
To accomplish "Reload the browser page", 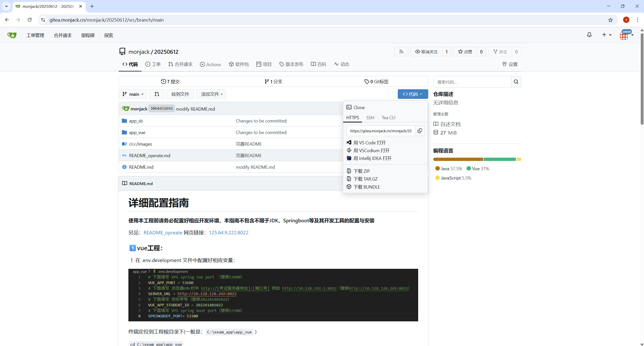I will click(x=30, y=20).
